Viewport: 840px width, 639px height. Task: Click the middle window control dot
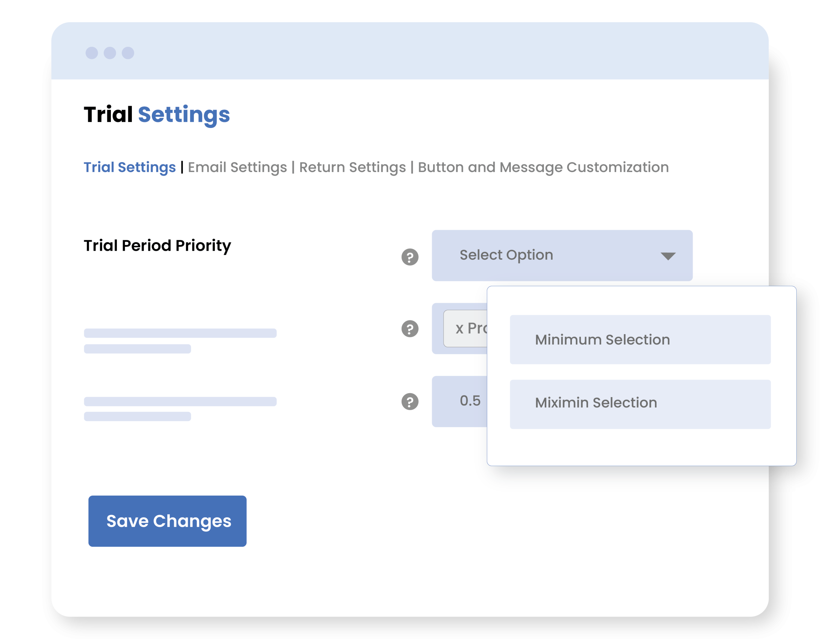coord(110,53)
